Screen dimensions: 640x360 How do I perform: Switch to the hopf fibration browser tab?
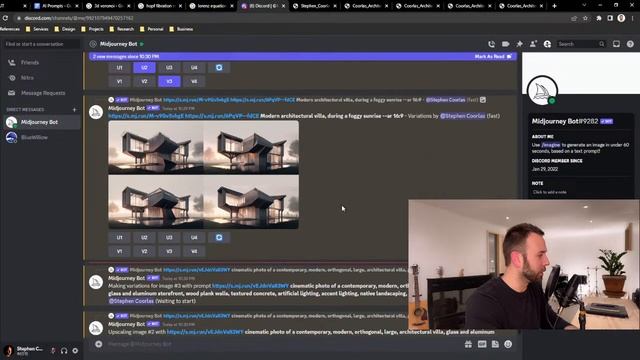pos(159,6)
